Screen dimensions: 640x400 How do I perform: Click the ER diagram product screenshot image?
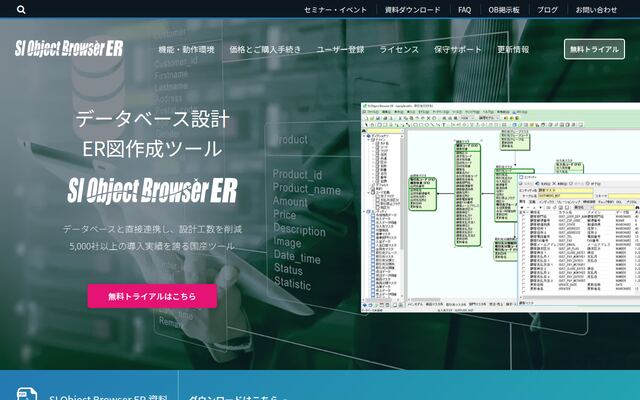tap(500, 207)
